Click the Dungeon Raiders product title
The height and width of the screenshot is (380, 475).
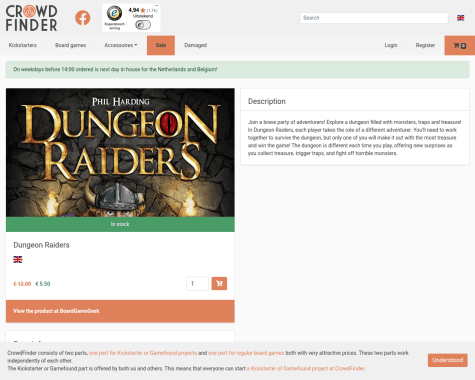pyautogui.click(x=41, y=245)
